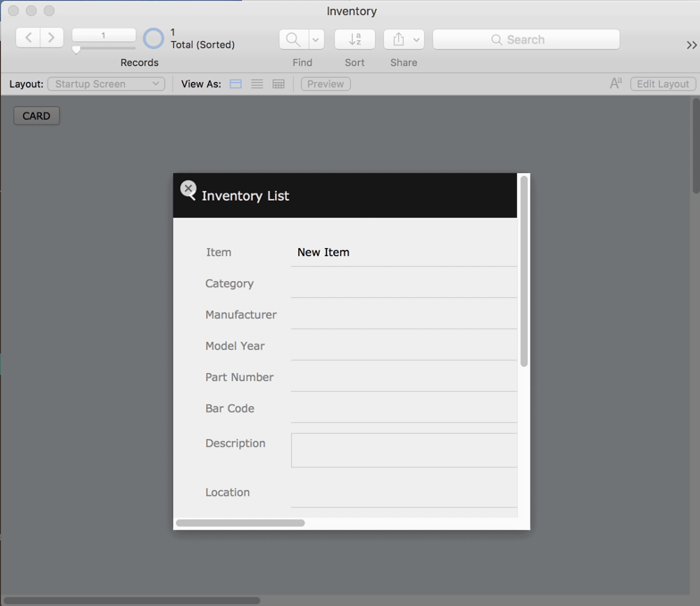The height and width of the screenshot is (606, 700).
Task: Click the Find magnifier icon
Action: pyautogui.click(x=293, y=39)
